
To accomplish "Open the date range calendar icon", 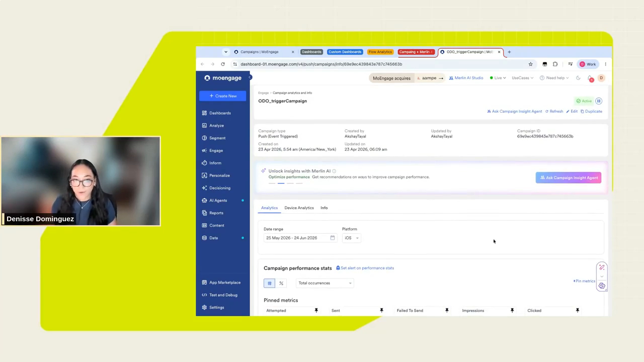I will [332, 238].
